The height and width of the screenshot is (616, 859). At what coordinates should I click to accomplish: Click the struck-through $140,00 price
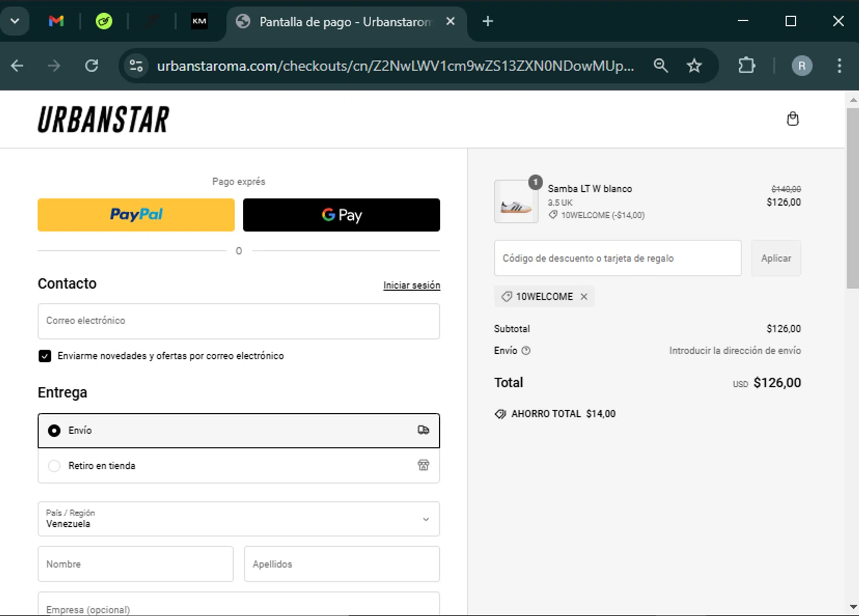pos(786,189)
